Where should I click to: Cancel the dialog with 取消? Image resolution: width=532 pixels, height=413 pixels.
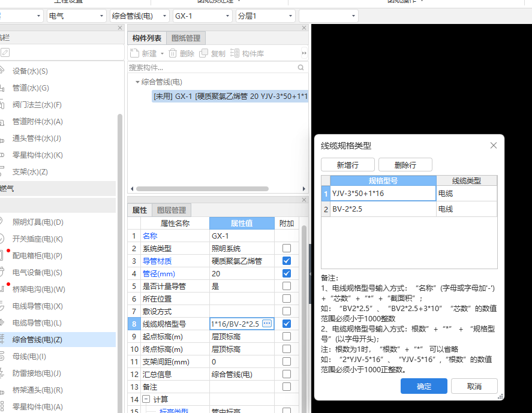click(x=474, y=386)
